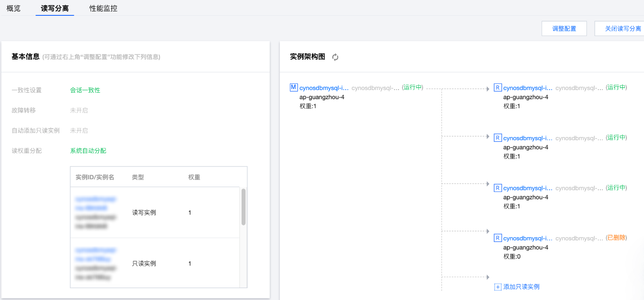Open the first read-only instance link
The width and height of the screenshot is (644, 300).
(528, 88)
